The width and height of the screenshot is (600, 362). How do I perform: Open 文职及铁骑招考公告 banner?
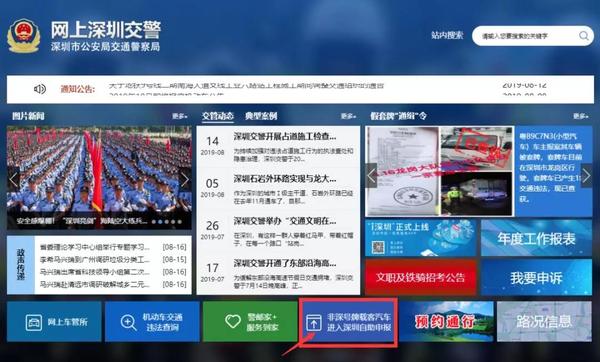(x=421, y=277)
